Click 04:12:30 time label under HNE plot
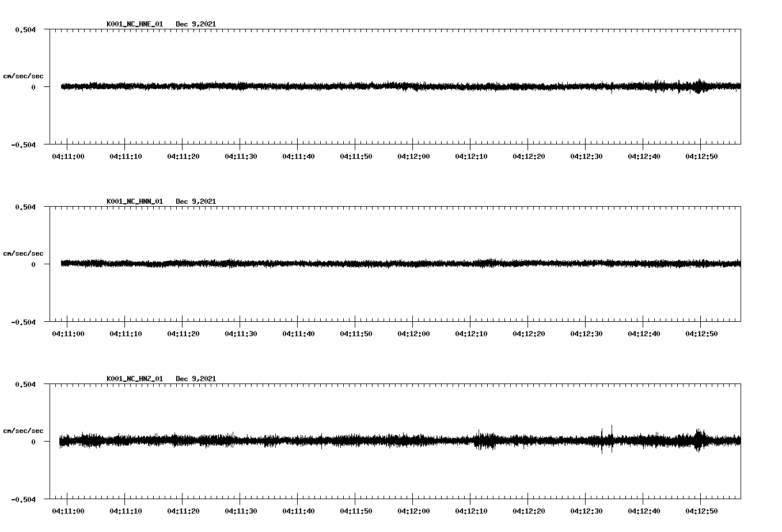This screenshot has width=782, height=532. tap(586, 157)
